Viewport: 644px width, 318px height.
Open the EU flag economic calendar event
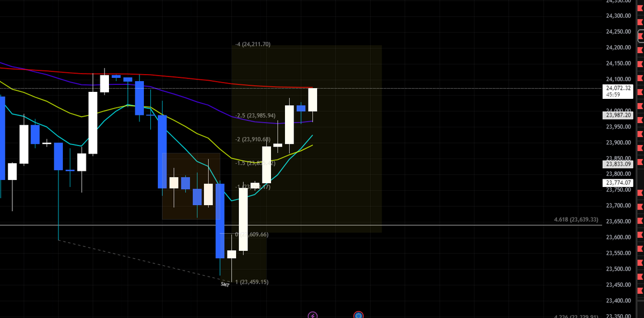(x=358, y=316)
